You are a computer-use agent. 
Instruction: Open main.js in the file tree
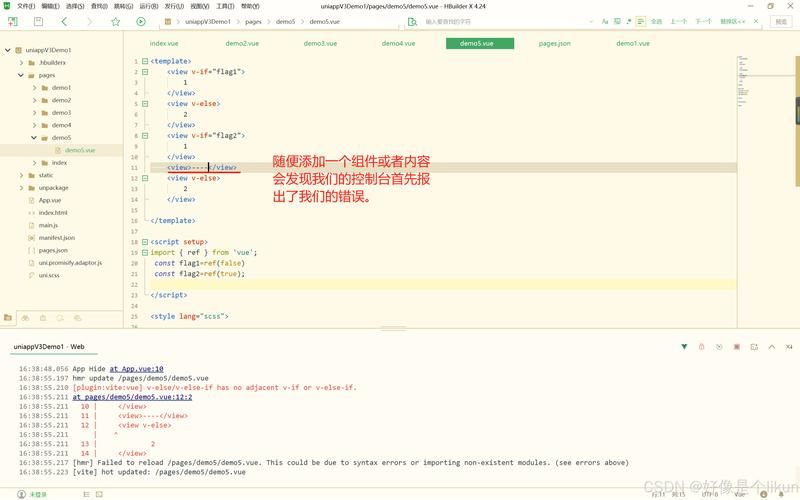(48, 225)
